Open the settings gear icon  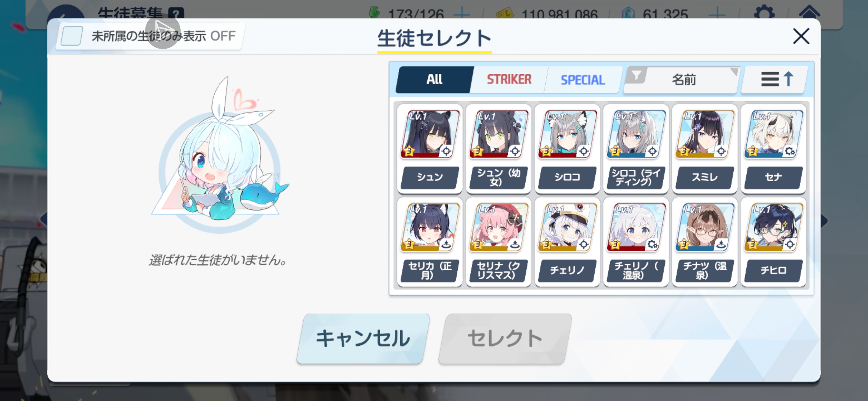pyautogui.click(x=765, y=13)
